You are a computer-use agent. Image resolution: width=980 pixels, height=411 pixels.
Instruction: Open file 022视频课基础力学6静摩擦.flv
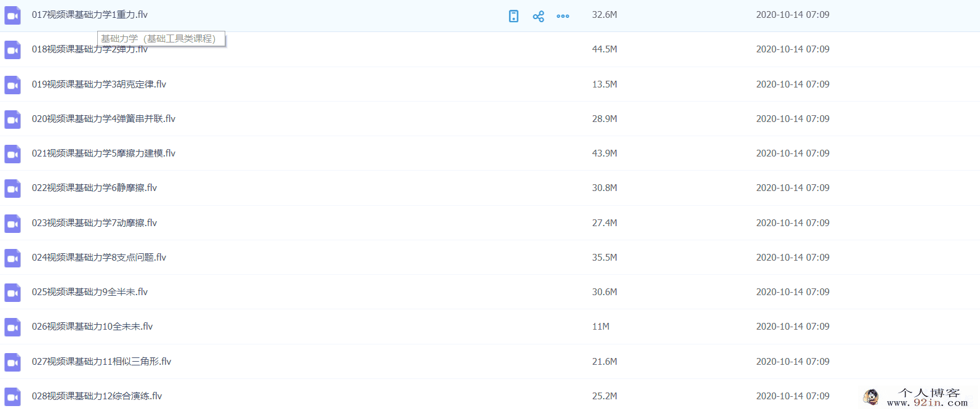pyautogui.click(x=94, y=188)
